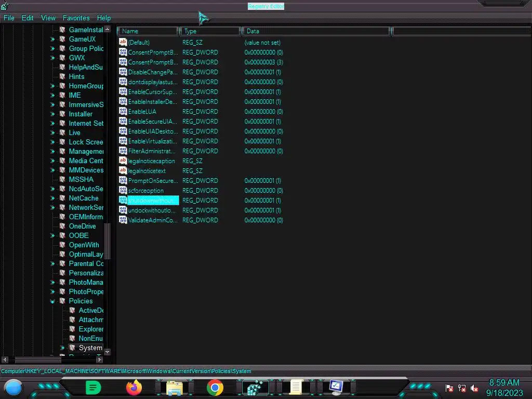Expand the GameUX tree key
Image resolution: width=532 pixels, height=399 pixels.
[x=52, y=39]
